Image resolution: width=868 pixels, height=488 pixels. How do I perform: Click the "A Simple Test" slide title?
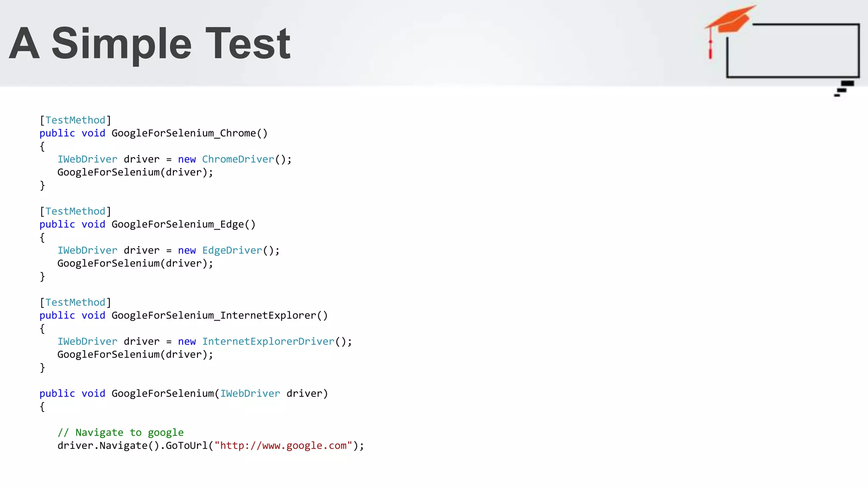point(150,43)
